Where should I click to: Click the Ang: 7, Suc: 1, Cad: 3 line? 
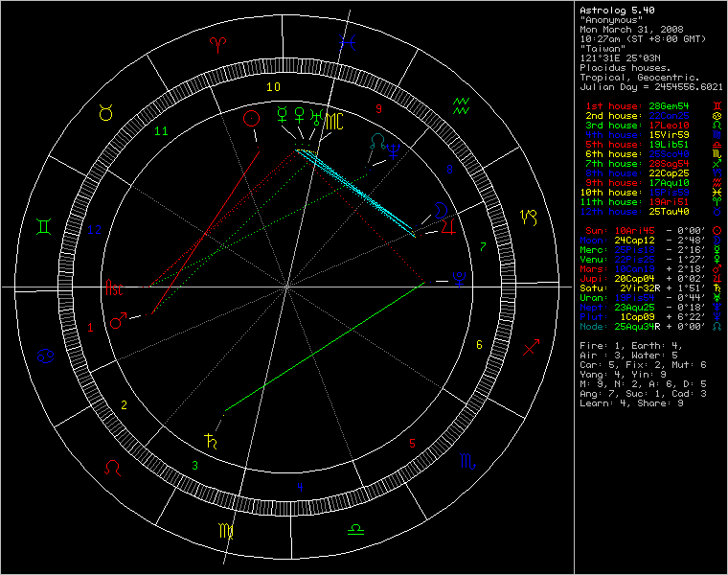[643, 394]
